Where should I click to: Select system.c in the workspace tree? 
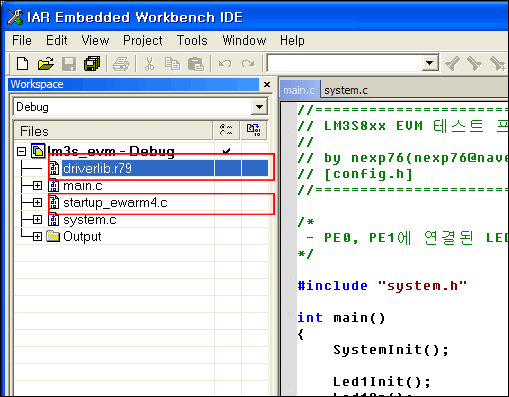pos(90,220)
